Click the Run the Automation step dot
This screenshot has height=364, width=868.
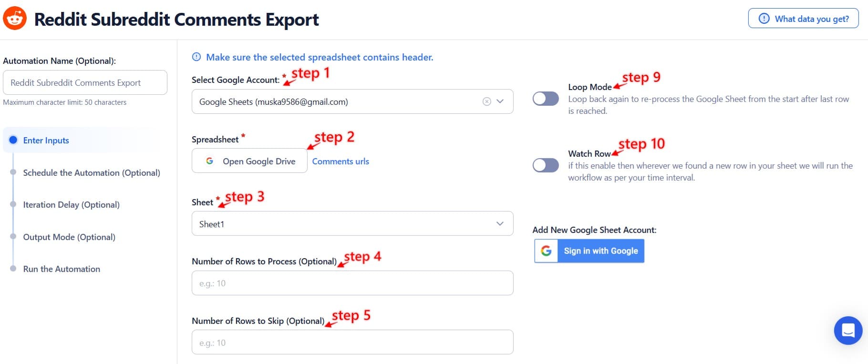pyautogui.click(x=13, y=269)
